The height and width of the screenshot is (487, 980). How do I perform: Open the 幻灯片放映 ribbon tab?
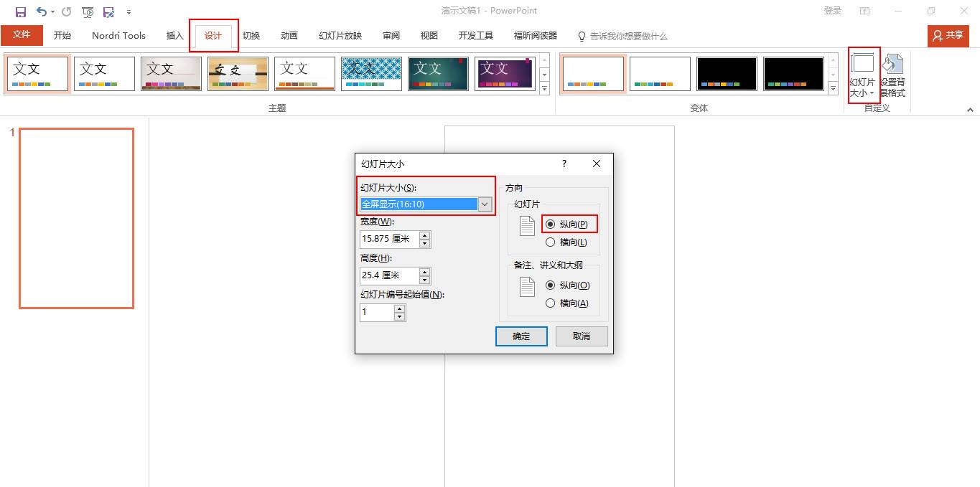tap(340, 35)
